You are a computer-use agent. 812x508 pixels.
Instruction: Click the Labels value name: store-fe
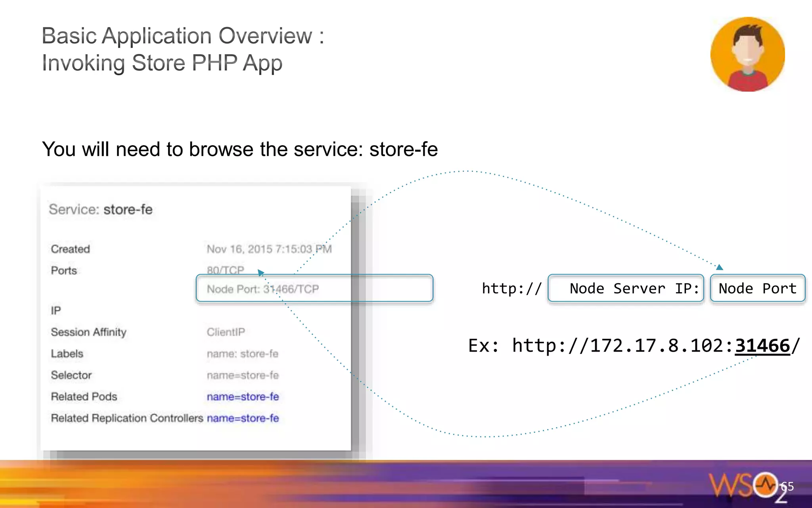(242, 354)
